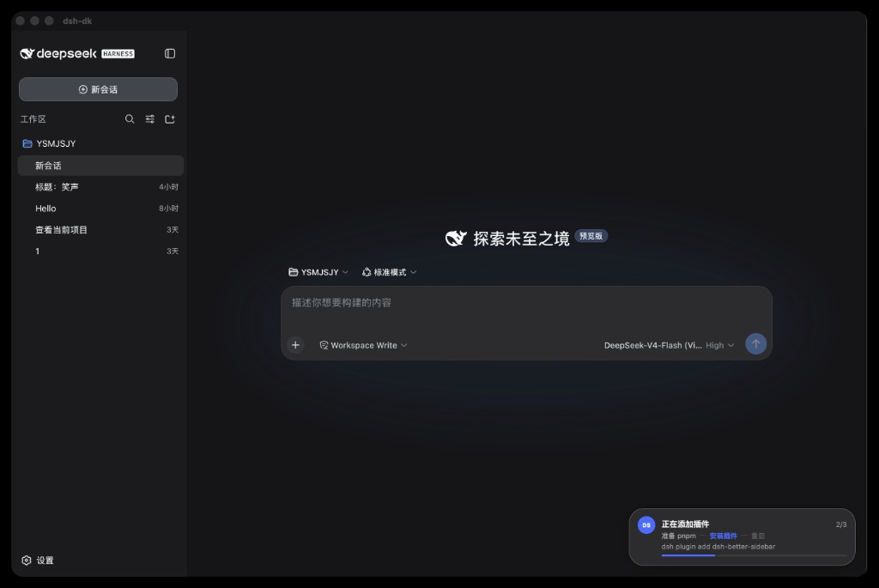Click the 准备 pnpm step in notification
The height and width of the screenshot is (588, 879).
pyautogui.click(x=678, y=536)
